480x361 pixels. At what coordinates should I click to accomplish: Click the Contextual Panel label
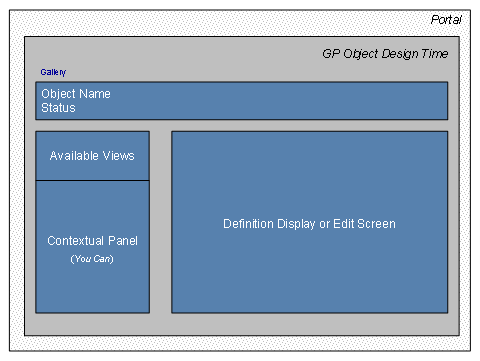[92, 241]
